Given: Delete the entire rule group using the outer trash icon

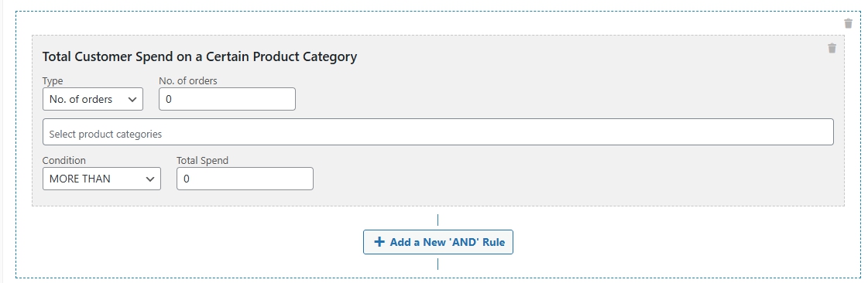Looking at the screenshot, I should point(848,23).
